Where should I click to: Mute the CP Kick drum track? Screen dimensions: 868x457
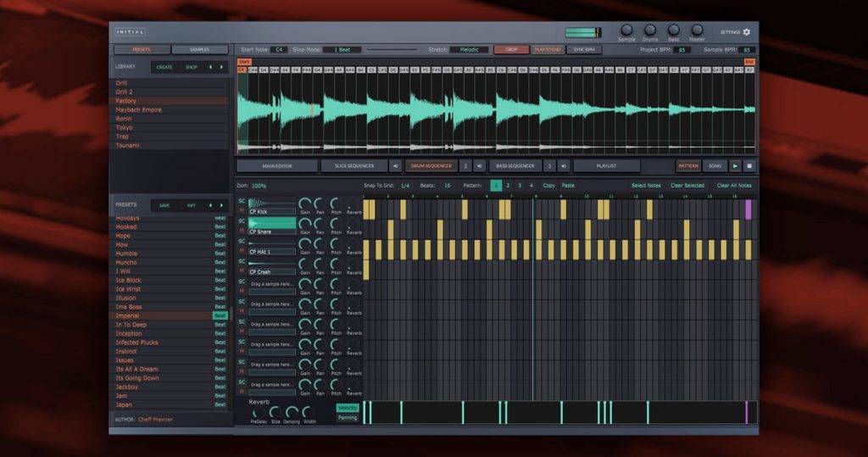pos(242,211)
